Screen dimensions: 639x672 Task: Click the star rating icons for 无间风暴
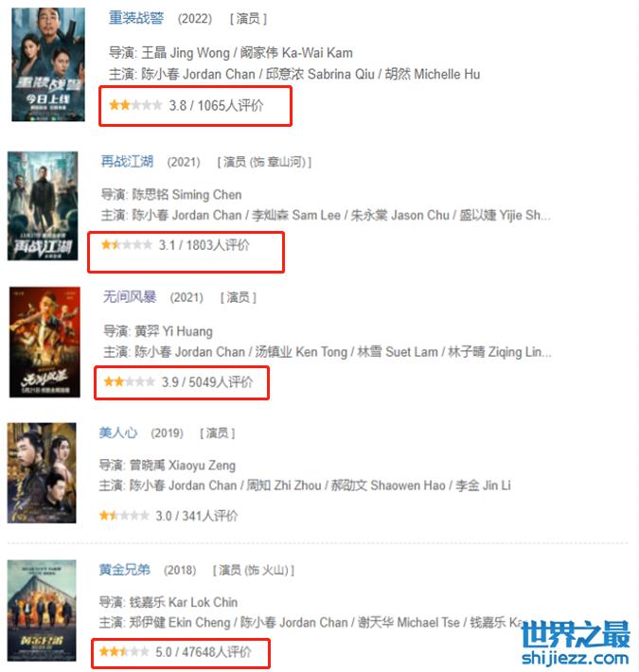[129, 381]
